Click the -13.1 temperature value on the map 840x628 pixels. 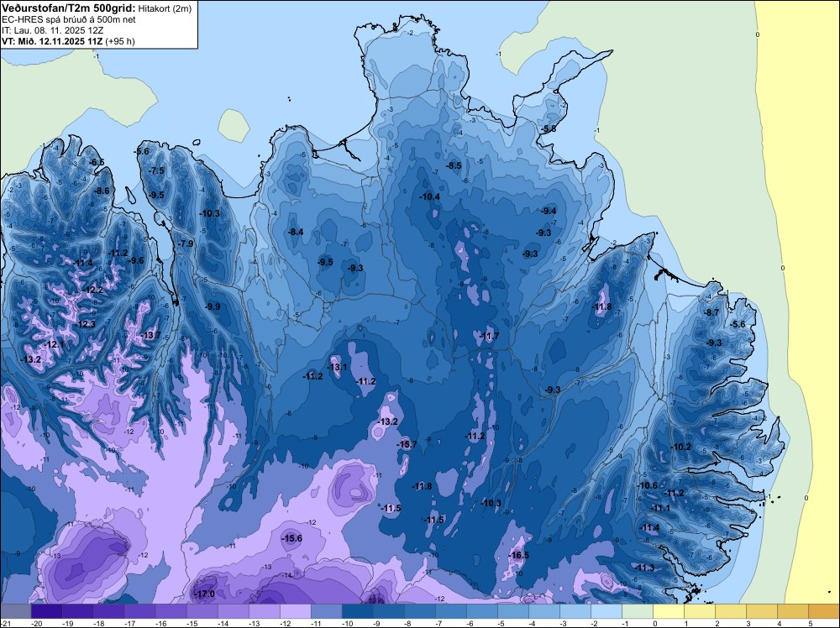[x=337, y=367]
